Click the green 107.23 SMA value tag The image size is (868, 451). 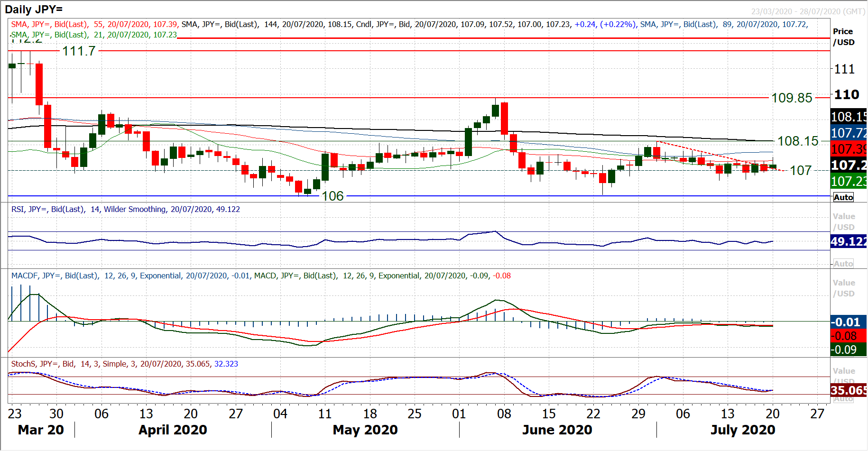pyautogui.click(x=849, y=181)
